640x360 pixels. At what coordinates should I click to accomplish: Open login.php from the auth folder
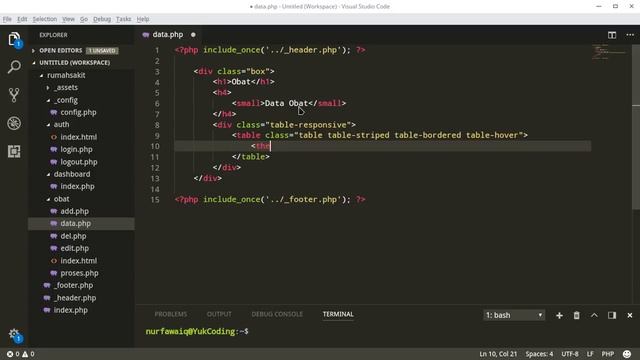pyautogui.click(x=76, y=149)
